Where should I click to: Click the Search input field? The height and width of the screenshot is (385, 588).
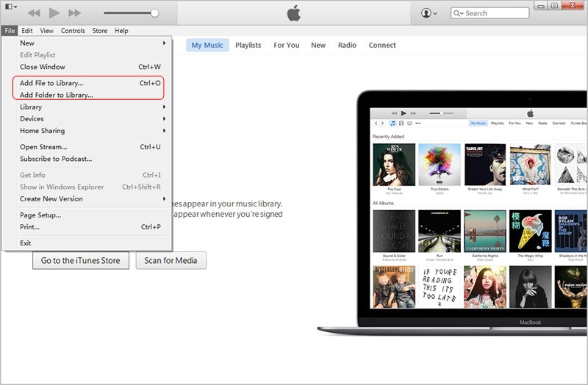pyautogui.click(x=490, y=13)
